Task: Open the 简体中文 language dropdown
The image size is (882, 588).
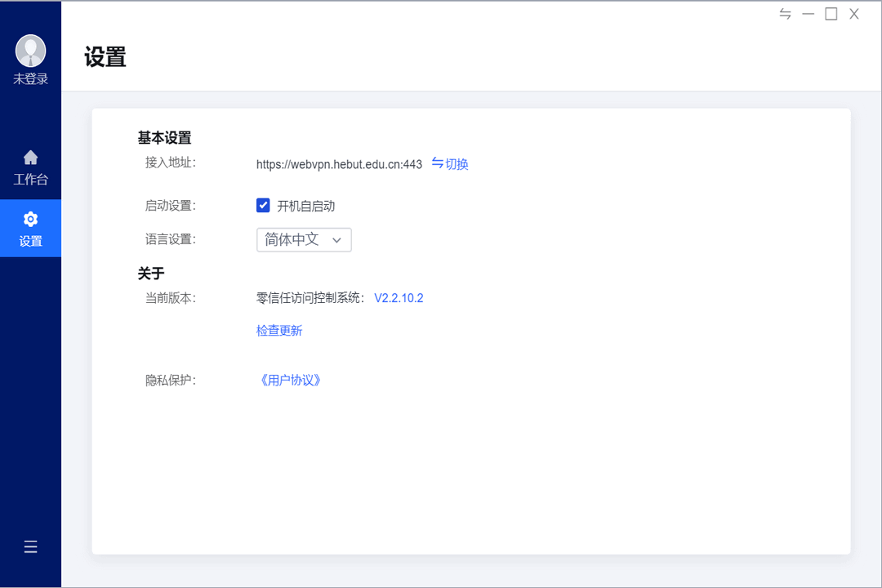Action: 303,239
